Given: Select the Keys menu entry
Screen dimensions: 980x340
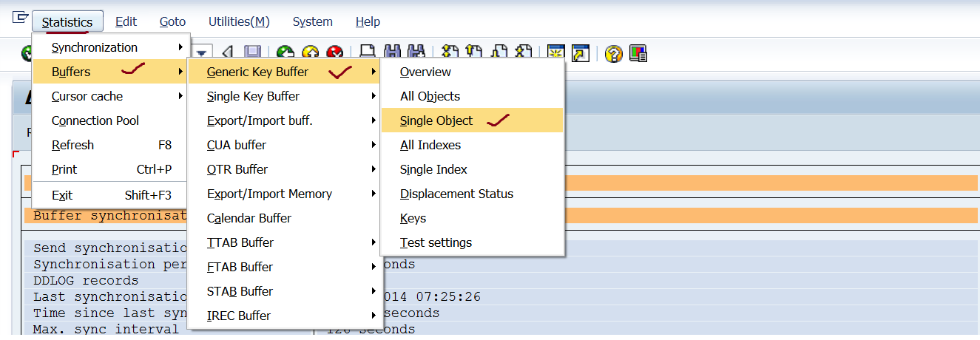Looking at the screenshot, I should 472,218.
